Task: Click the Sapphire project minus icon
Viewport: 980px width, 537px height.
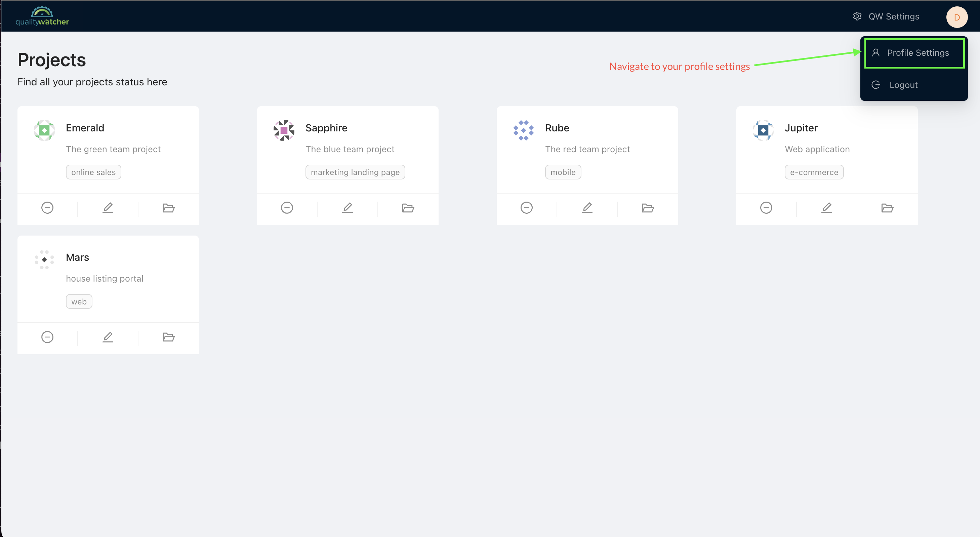Action: point(288,208)
